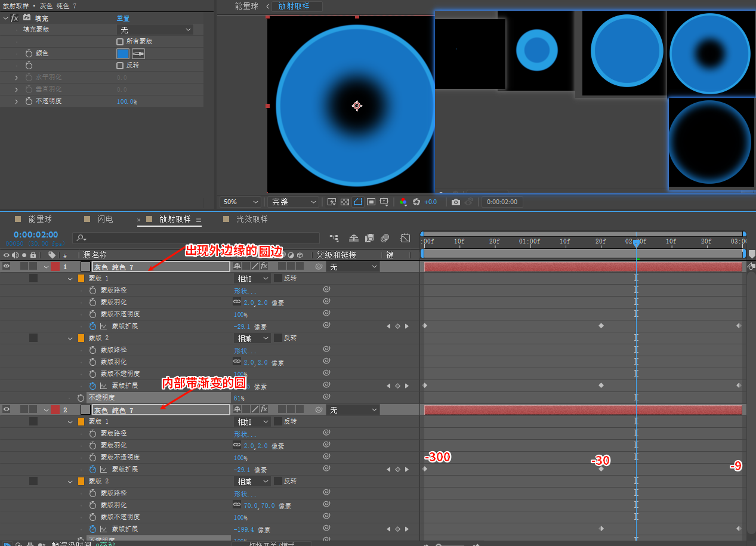Click the eyedropper next to the fill color
Screen dimensions: 756x546
coord(138,54)
